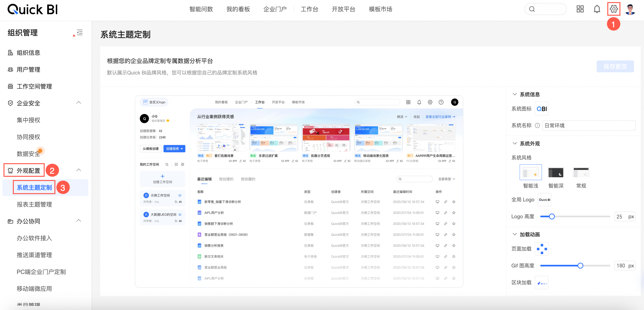Click the info icon beside 系统名称
This screenshot has width=644, height=310.
click(x=537, y=125)
